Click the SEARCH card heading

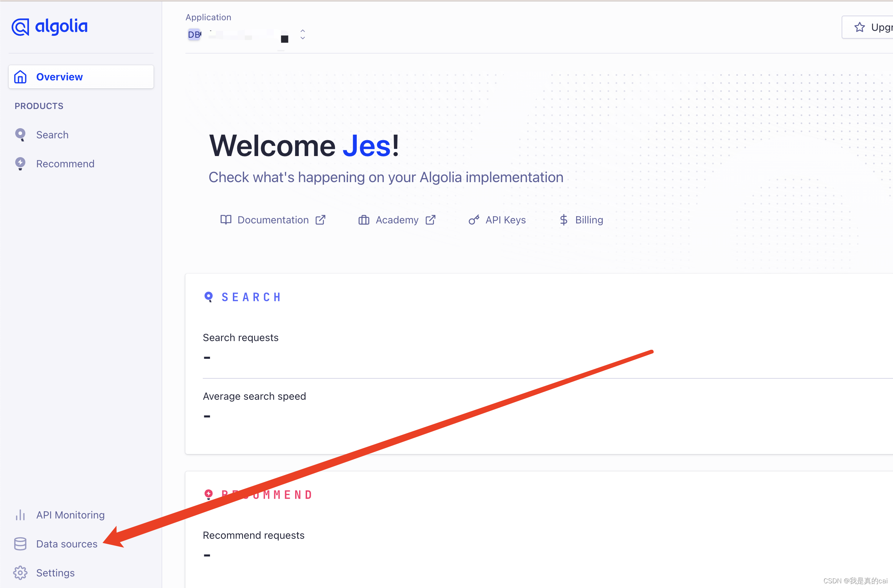pos(251,297)
